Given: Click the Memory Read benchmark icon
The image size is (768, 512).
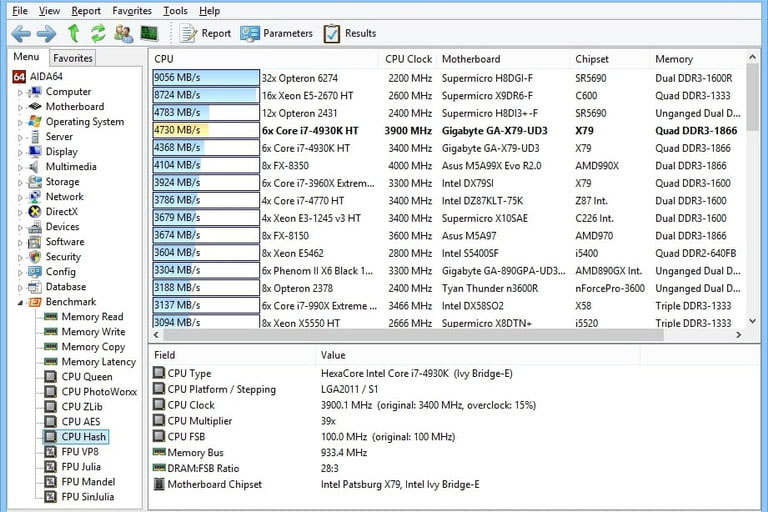Looking at the screenshot, I should tap(51, 317).
